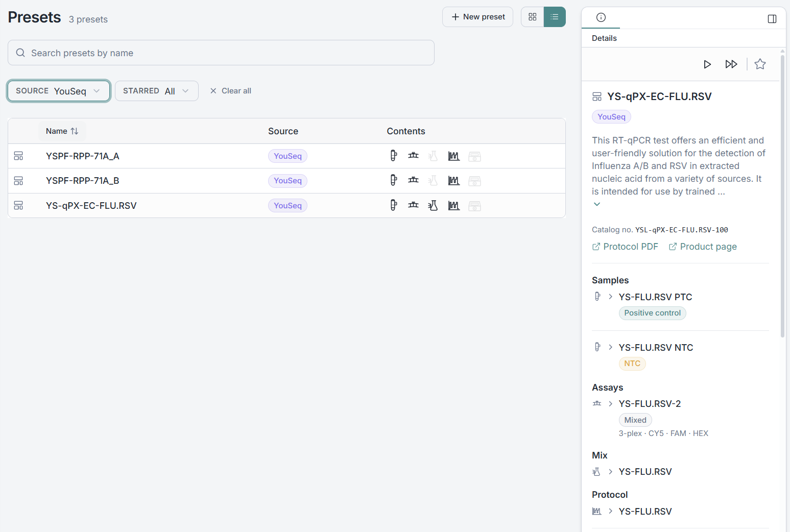Focus the Search presets by name field
Image resolution: width=790 pixels, height=532 pixels.
coord(221,53)
